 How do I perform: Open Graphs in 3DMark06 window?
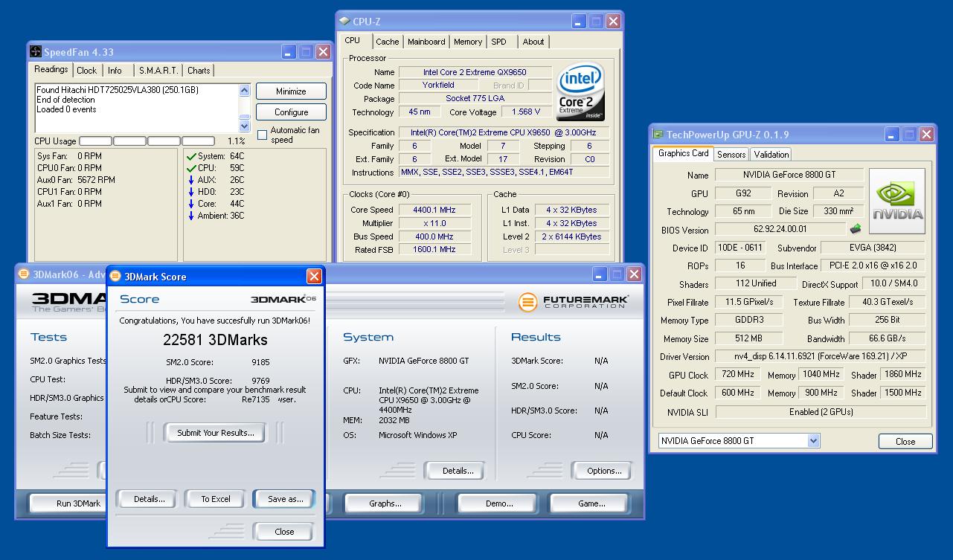[x=385, y=503]
